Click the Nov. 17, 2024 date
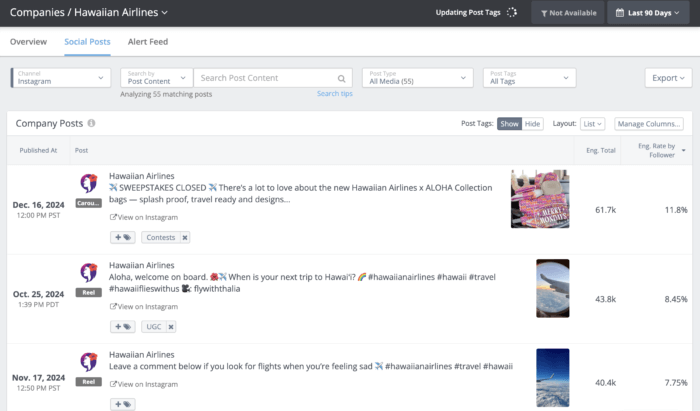Image resolution: width=700 pixels, height=411 pixels. pos(38,378)
